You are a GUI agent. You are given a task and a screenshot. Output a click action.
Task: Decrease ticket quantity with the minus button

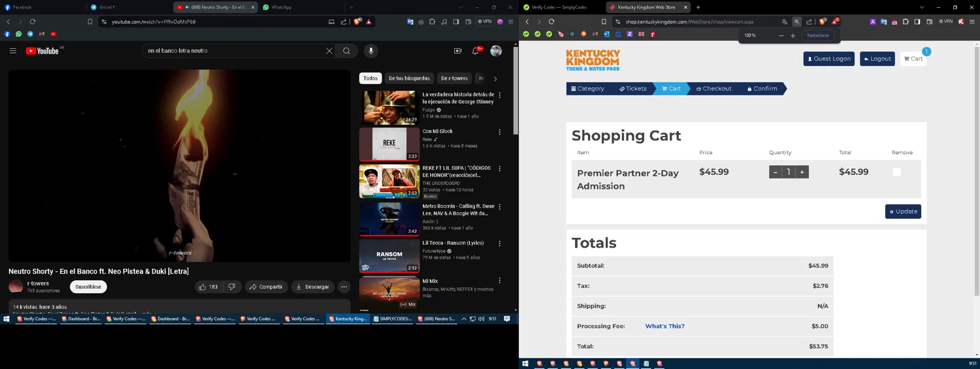click(x=776, y=172)
